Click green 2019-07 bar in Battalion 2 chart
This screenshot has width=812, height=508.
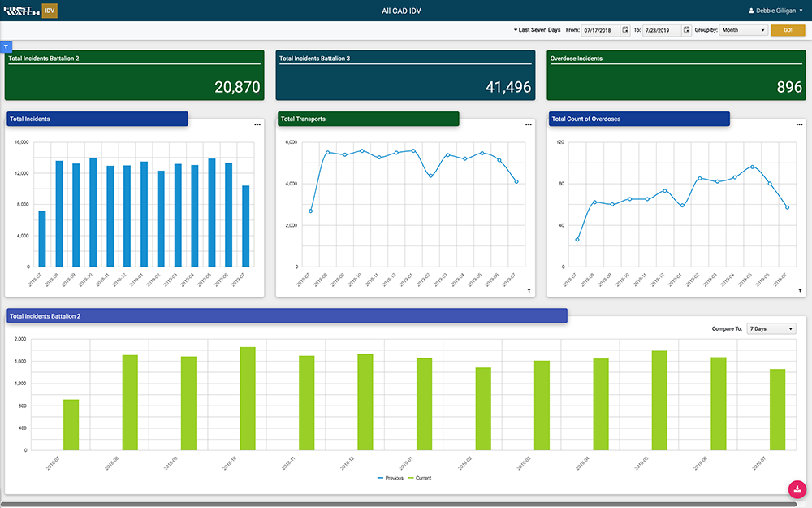pos(777,410)
